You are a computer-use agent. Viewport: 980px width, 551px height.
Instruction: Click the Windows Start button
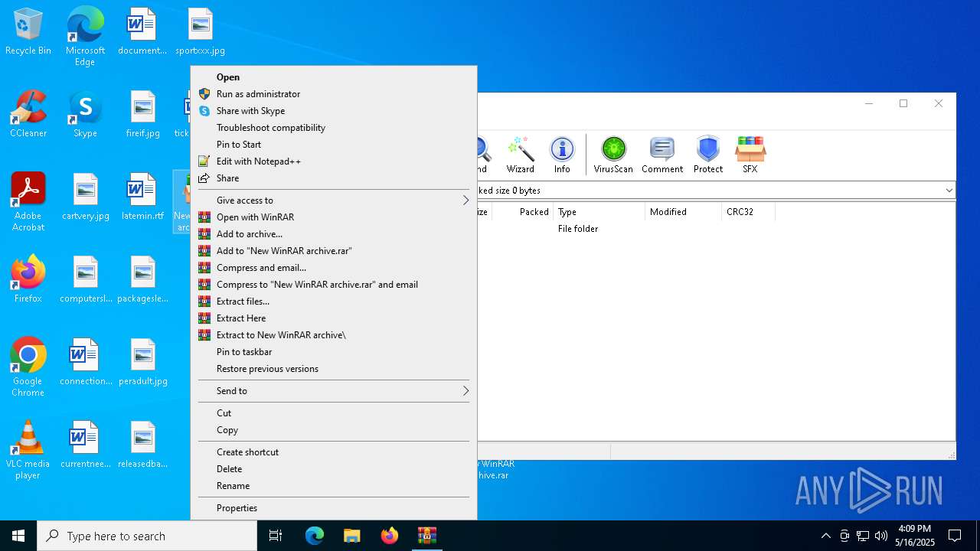18,536
